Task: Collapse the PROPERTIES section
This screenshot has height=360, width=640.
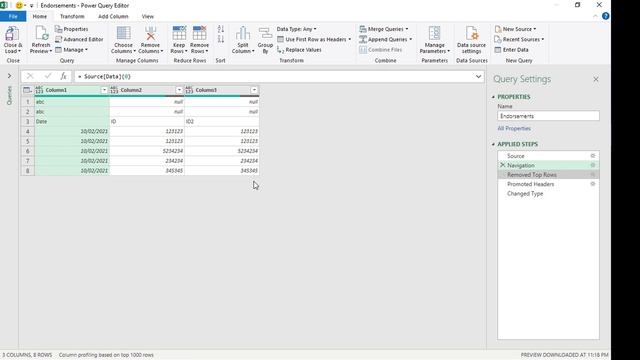Action: (x=493, y=97)
